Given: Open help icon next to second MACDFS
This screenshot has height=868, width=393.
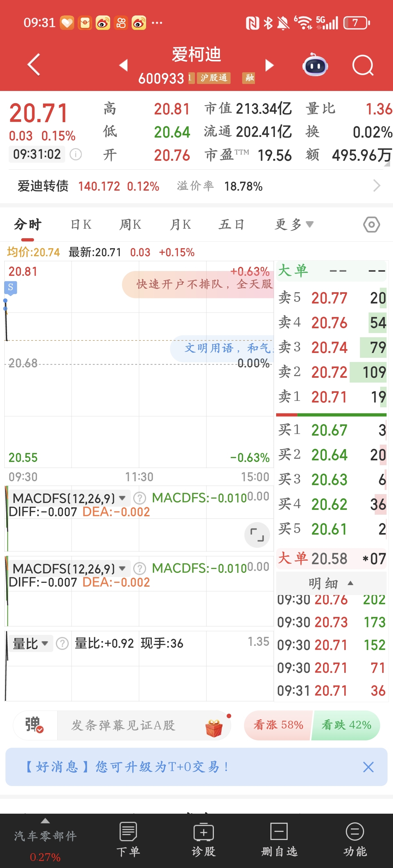Looking at the screenshot, I should coord(140,568).
